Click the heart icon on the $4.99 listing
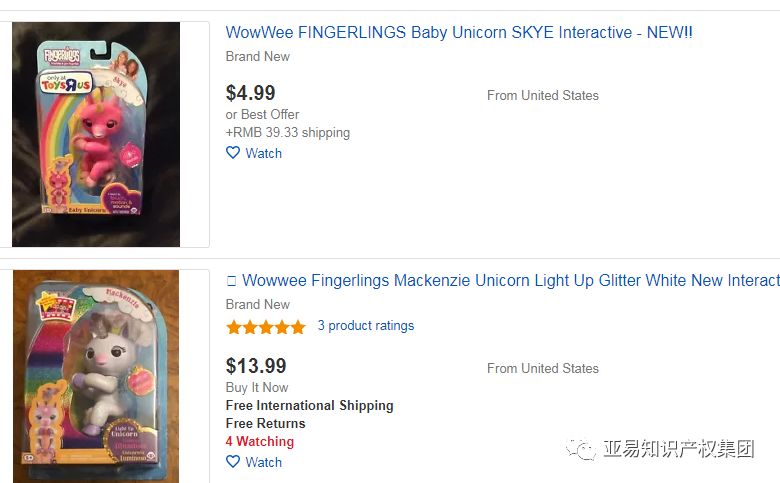 233,153
